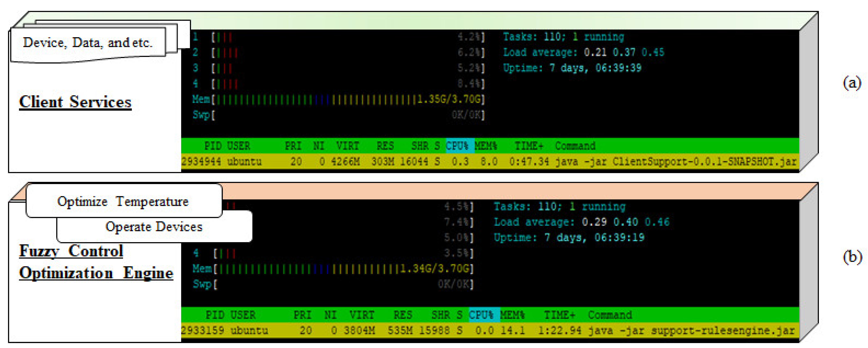Click the Device, Data, and etc. note
This screenshot has width=868, height=348.
point(88,43)
